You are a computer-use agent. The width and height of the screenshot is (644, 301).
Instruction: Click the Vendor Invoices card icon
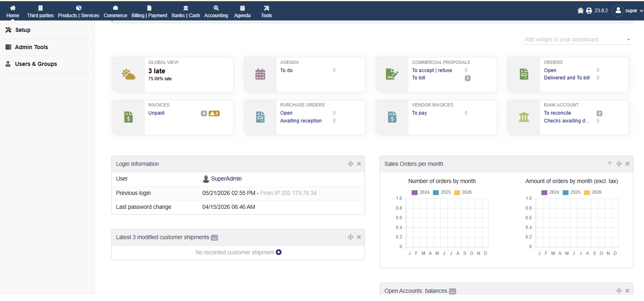tap(392, 117)
